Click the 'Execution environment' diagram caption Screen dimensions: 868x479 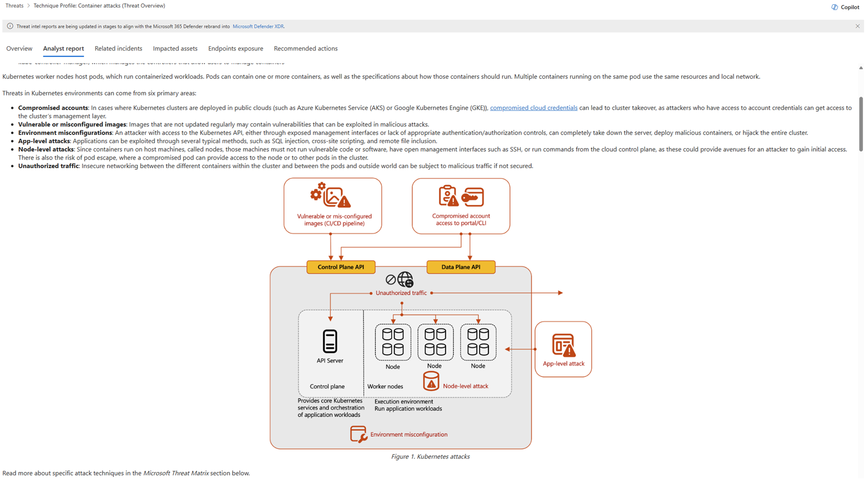(404, 402)
